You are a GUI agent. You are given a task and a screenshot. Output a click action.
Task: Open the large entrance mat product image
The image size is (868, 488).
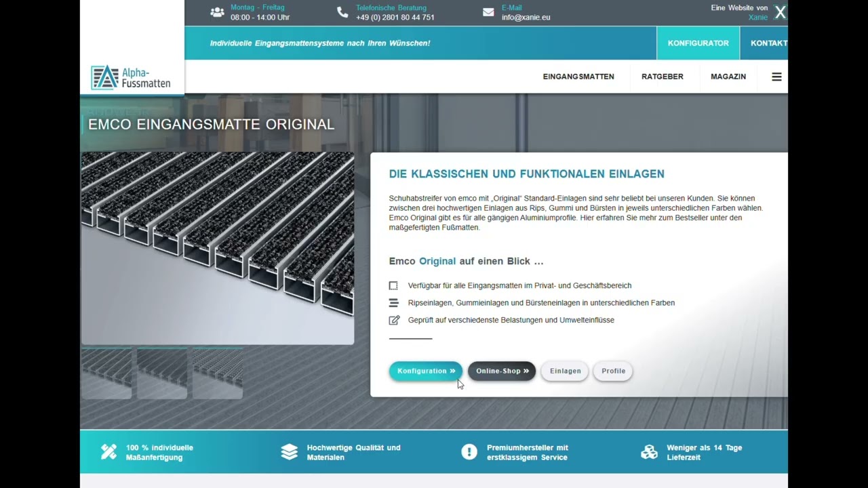[x=218, y=248]
